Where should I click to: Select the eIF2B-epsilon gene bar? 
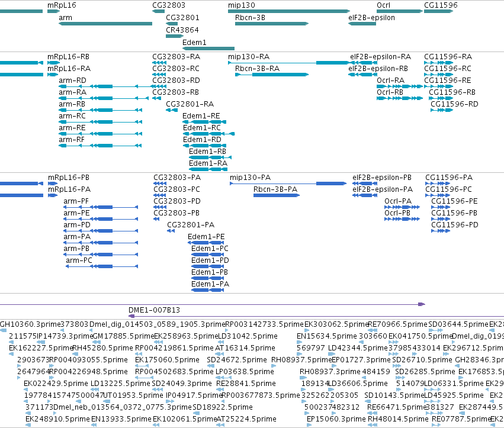coord(362,24)
